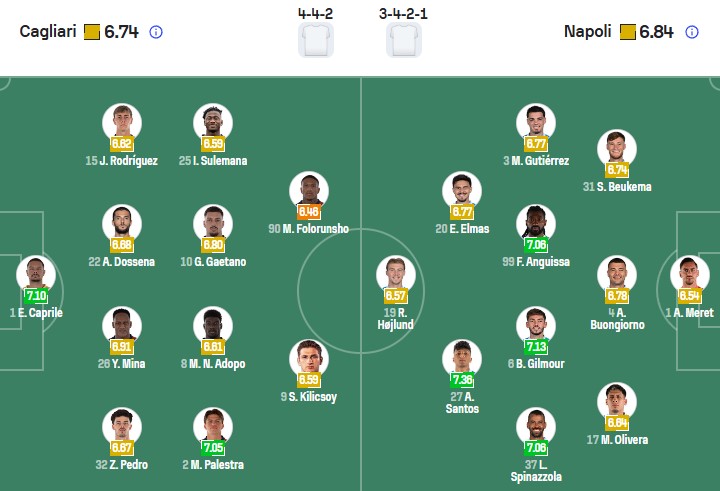The width and height of the screenshot is (720, 491).
Task: Click A. Santos' 7.36 rating badge
Action: point(462,380)
